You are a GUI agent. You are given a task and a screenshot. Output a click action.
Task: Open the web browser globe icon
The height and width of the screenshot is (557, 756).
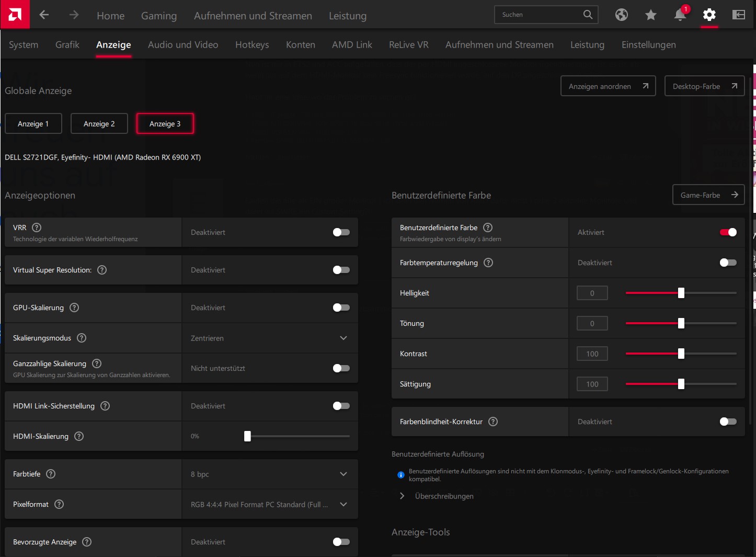coord(621,15)
